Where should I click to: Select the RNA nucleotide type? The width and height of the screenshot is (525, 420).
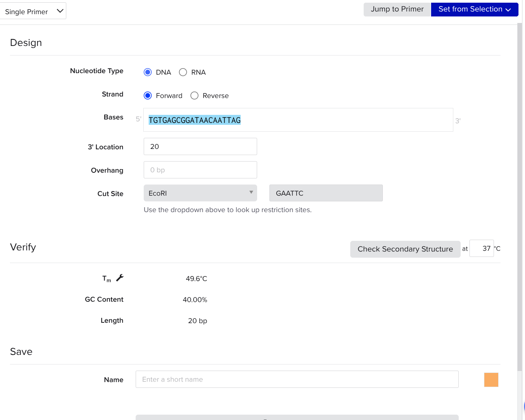pos(183,72)
